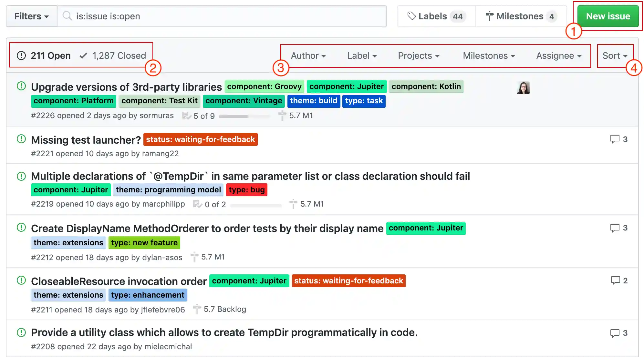The width and height of the screenshot is (644, 357).
Task: Open the Label filter menu
Action: tap(362, 56)
